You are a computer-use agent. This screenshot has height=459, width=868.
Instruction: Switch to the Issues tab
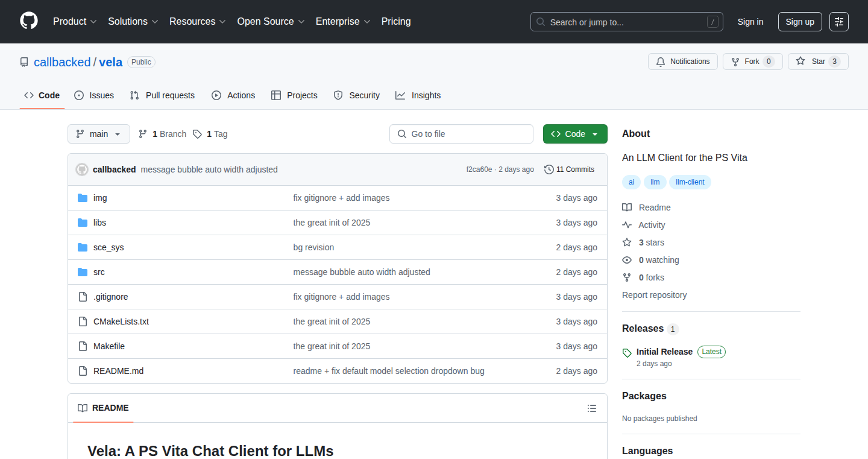tap(94, 95)
